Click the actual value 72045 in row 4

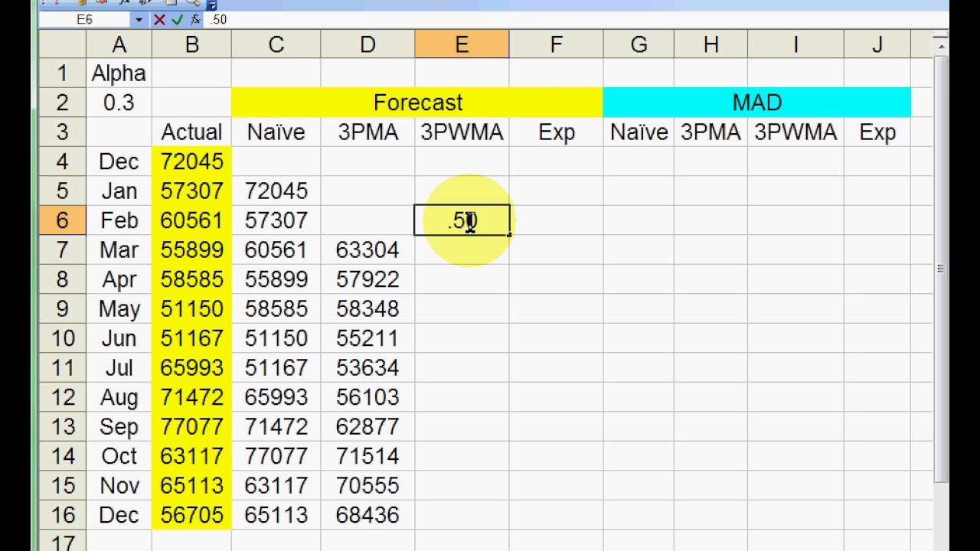pyautogui.click(x=191, y=161)
